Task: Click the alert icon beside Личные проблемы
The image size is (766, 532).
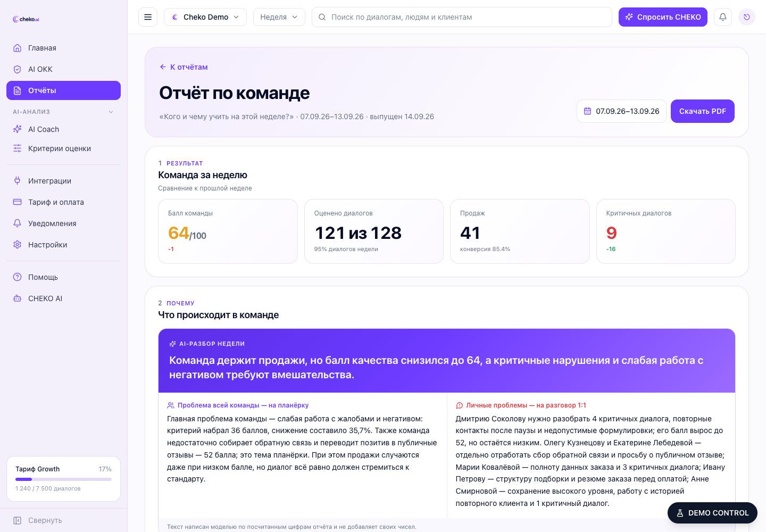Action: coord(460,405)
